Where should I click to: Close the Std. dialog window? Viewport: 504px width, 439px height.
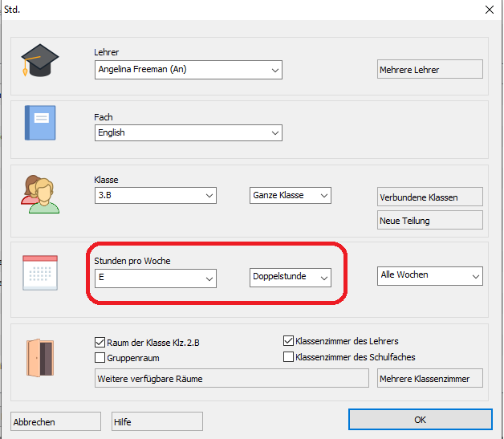pyautogui.click(x=490, y=10)
